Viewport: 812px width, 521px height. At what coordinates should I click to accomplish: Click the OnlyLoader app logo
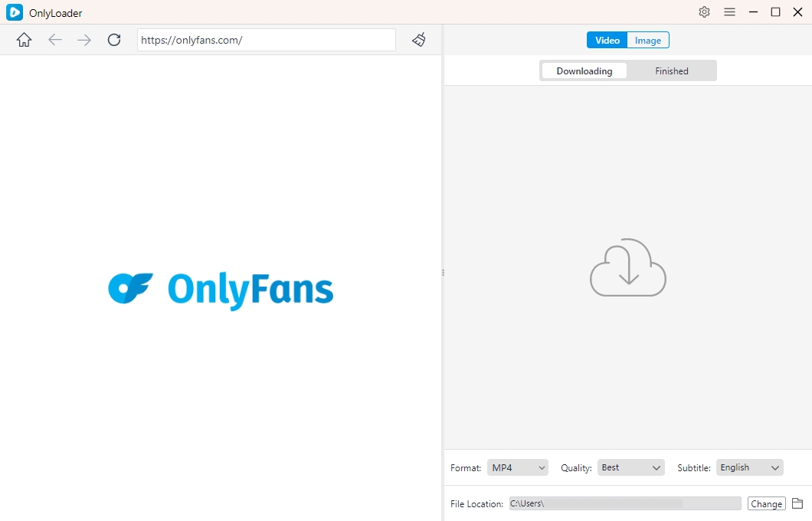point(15,12)
